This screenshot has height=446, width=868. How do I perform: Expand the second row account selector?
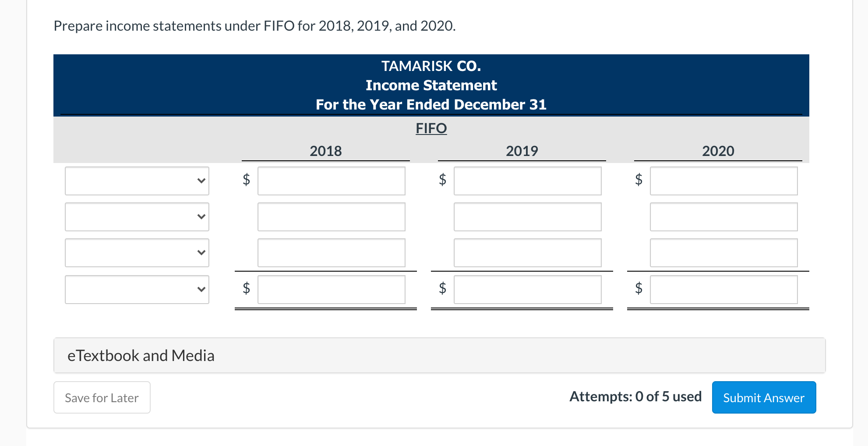click(137, 216)
